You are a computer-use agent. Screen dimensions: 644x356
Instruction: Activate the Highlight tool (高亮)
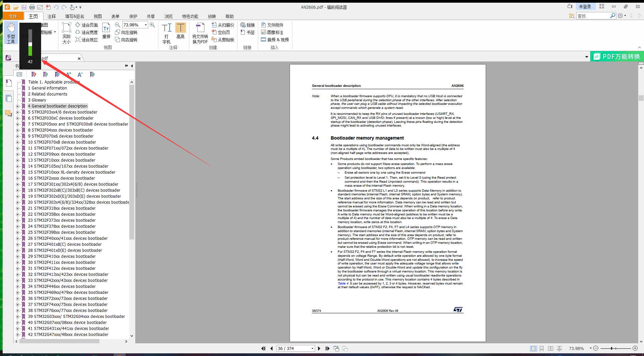point(180,31)
